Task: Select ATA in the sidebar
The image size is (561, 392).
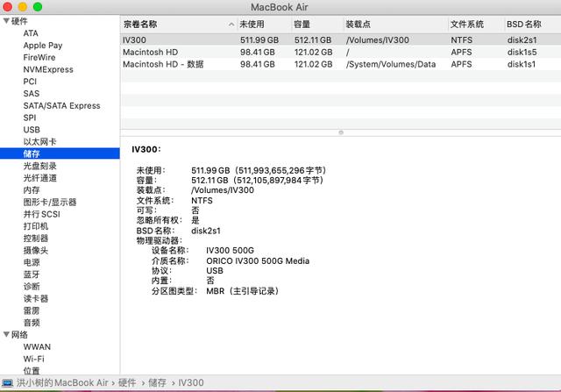Action: tap(31, 33)
